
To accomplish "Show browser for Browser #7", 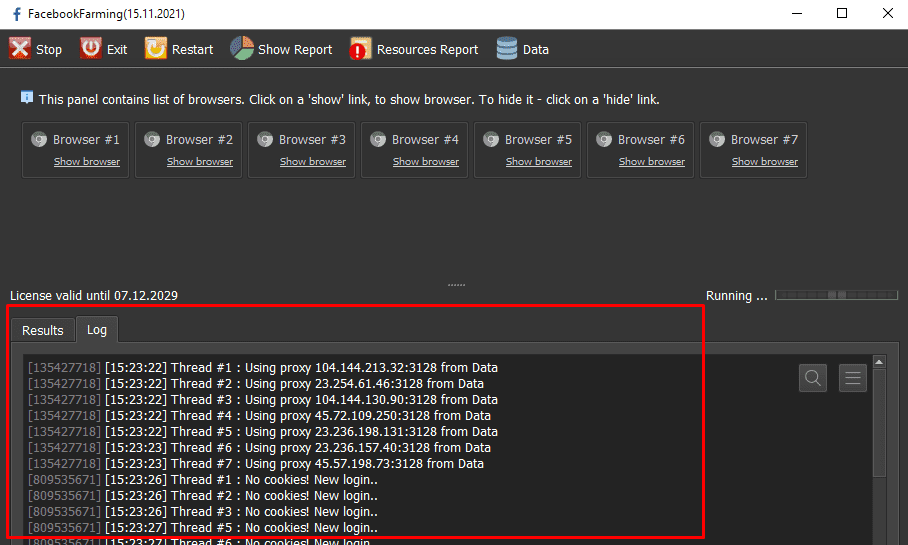I will 764,162.
